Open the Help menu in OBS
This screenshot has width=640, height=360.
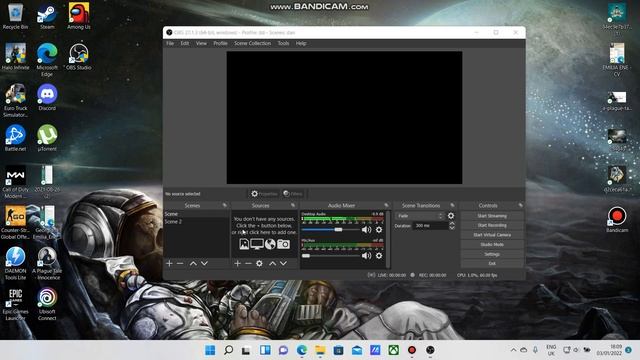click(301, 43)
